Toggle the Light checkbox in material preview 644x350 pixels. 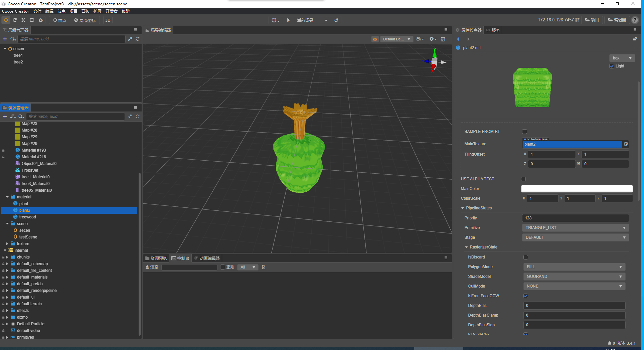[612, 66]
